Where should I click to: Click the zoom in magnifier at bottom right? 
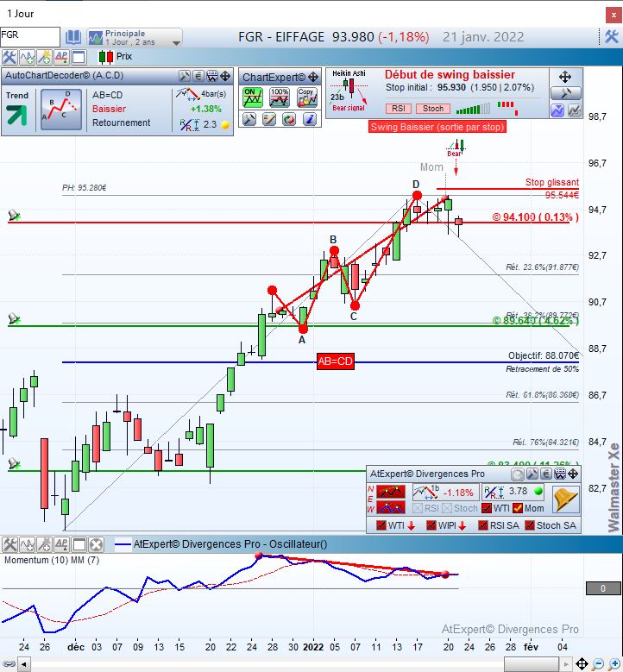pos(614,664)
